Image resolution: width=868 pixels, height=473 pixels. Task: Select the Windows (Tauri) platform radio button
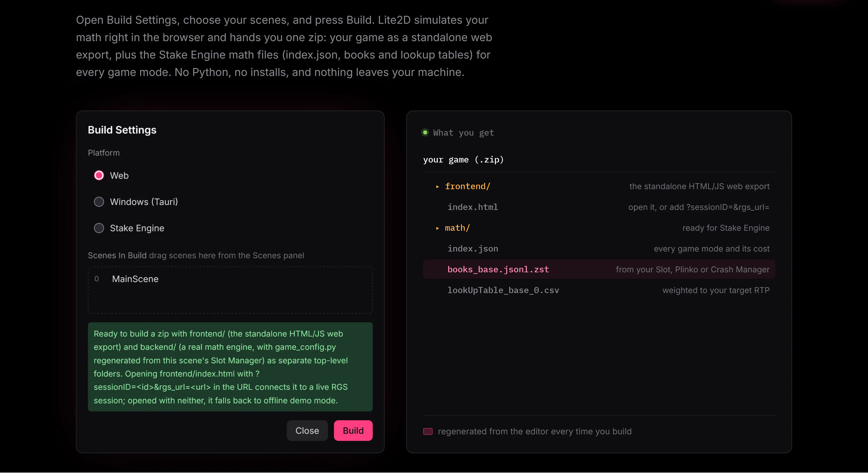tap(99, 202)
